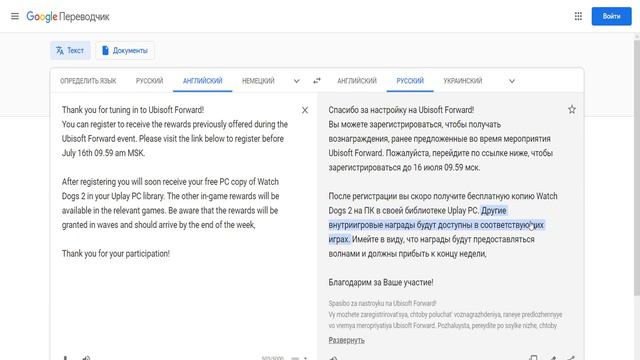Share the translation
Image resolution: width=640 pixels, height=360 pixels.
point(570,358)
